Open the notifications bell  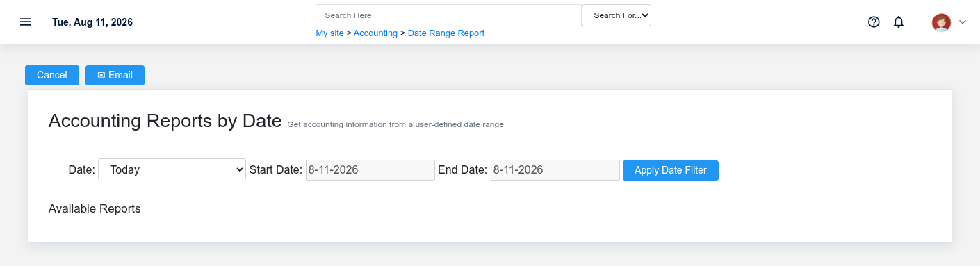point(898,22)
